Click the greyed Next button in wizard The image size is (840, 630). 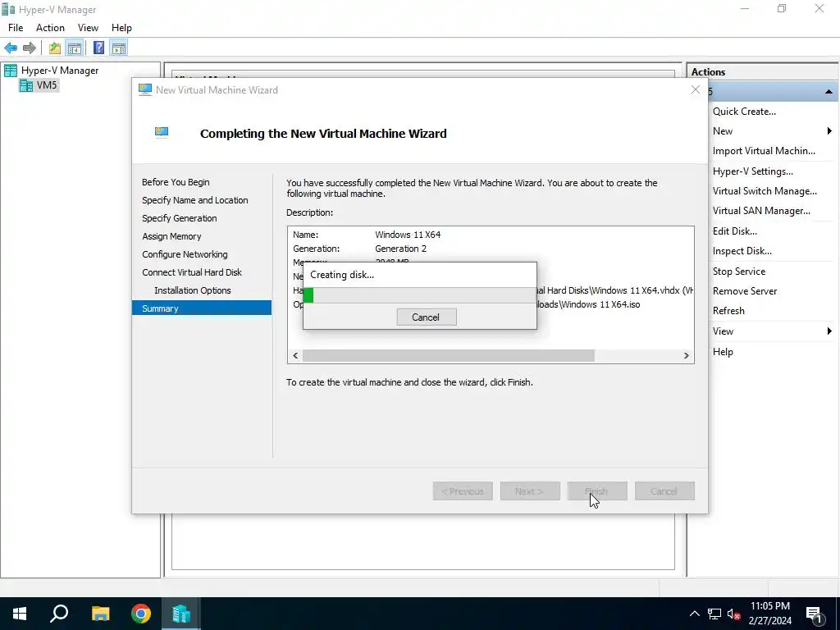(531, 491)
